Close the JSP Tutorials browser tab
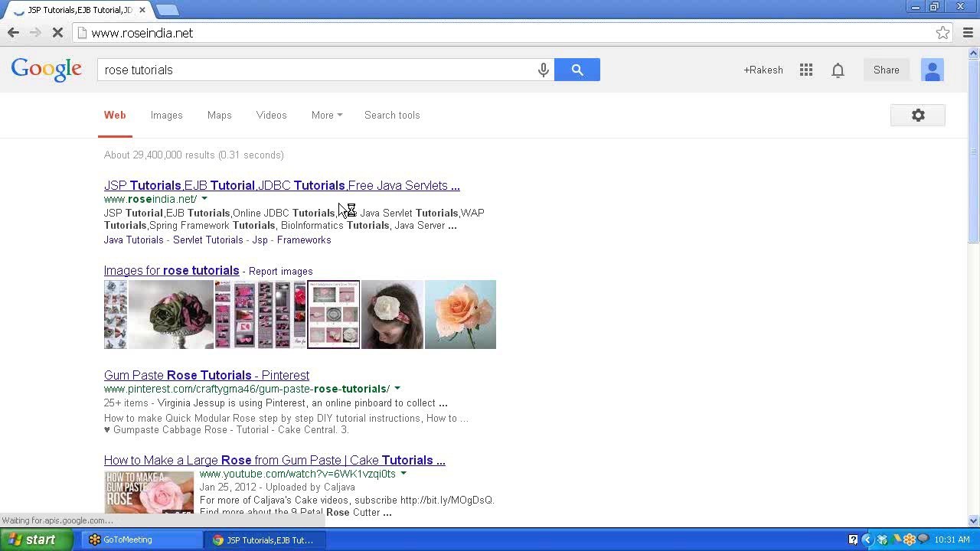980x551 pixels. coord(142,10)
